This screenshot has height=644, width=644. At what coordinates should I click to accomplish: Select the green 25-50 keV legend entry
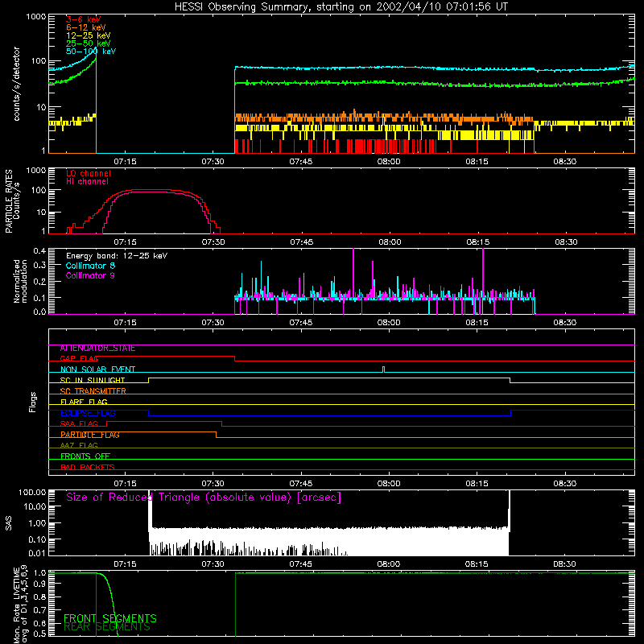[x=88, y=43]
